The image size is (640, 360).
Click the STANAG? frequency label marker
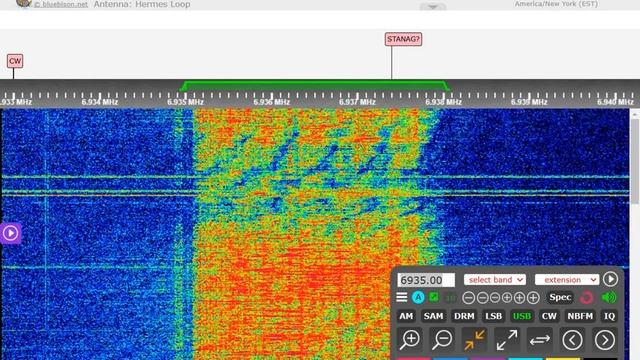point(403,39)
